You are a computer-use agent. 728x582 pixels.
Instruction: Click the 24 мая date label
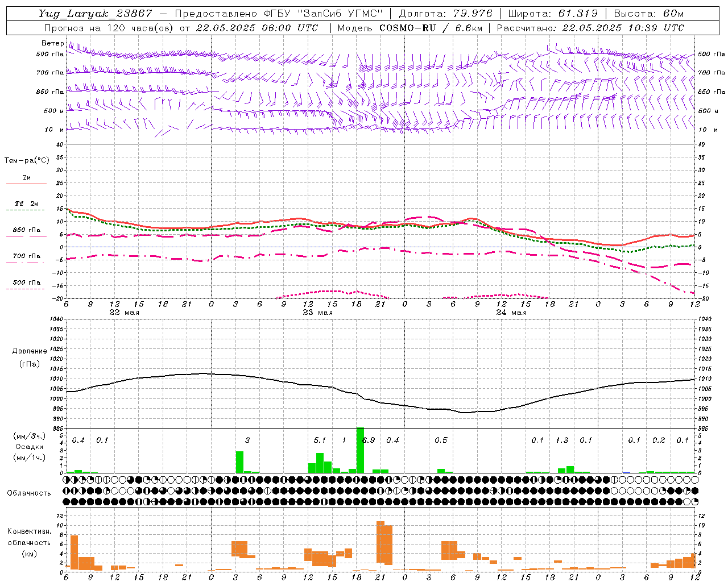click(x=511, y=312)
